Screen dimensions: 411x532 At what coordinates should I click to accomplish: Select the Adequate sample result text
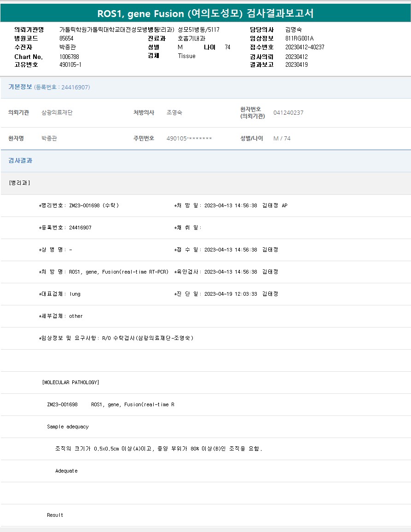(66, 471)
